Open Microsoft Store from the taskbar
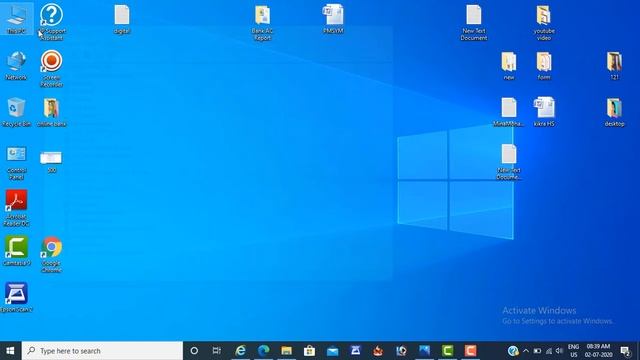Viewport: 640px width, 360px height. pyautogui.click(x=309, y=351)
